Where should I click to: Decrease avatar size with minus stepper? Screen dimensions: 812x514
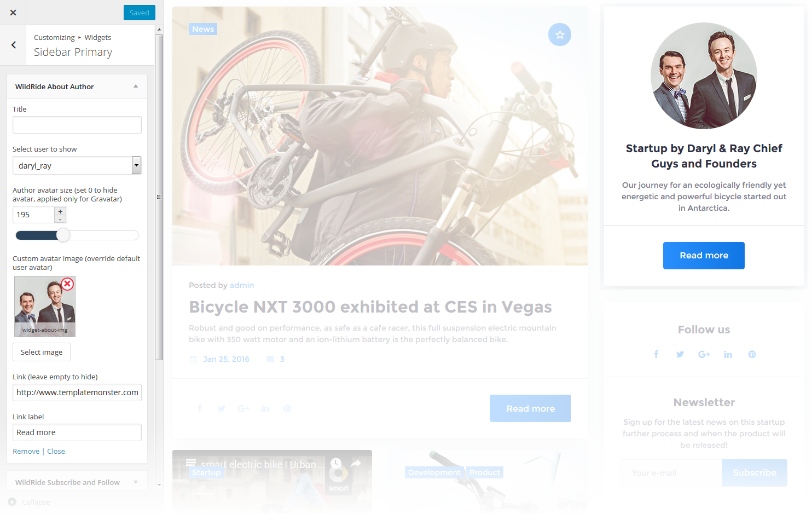[60, 219]
